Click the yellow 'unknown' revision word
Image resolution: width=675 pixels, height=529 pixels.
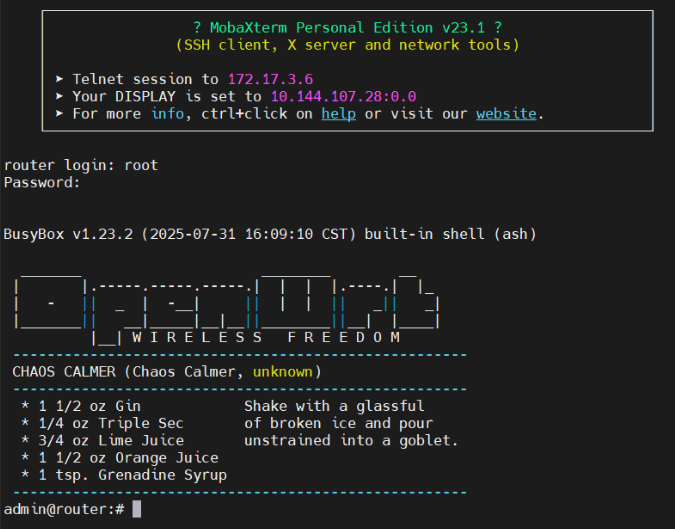[283, 371]
